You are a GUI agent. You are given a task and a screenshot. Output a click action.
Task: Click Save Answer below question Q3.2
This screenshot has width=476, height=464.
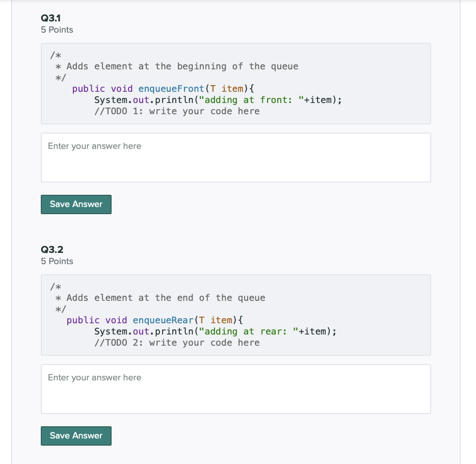click(75, 435)
